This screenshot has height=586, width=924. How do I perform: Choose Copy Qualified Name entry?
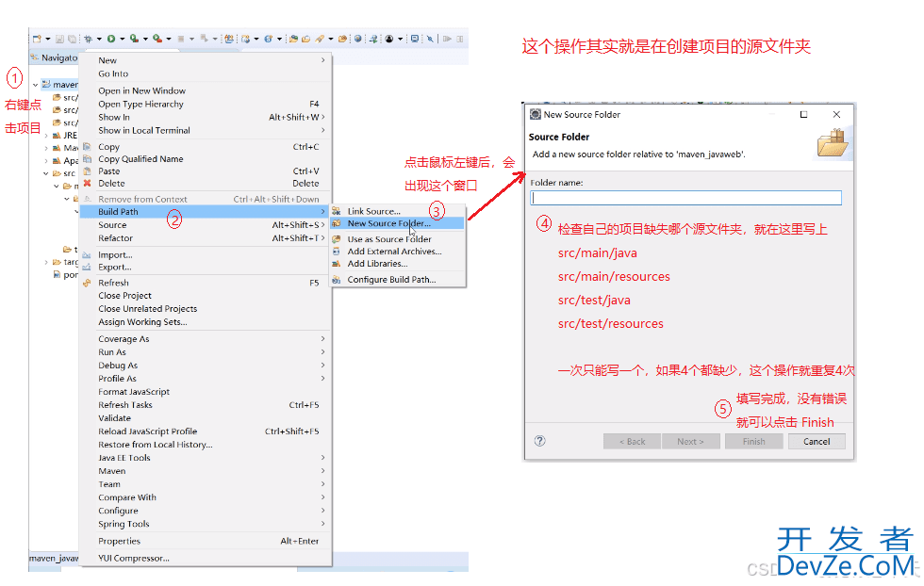point(206,158)
